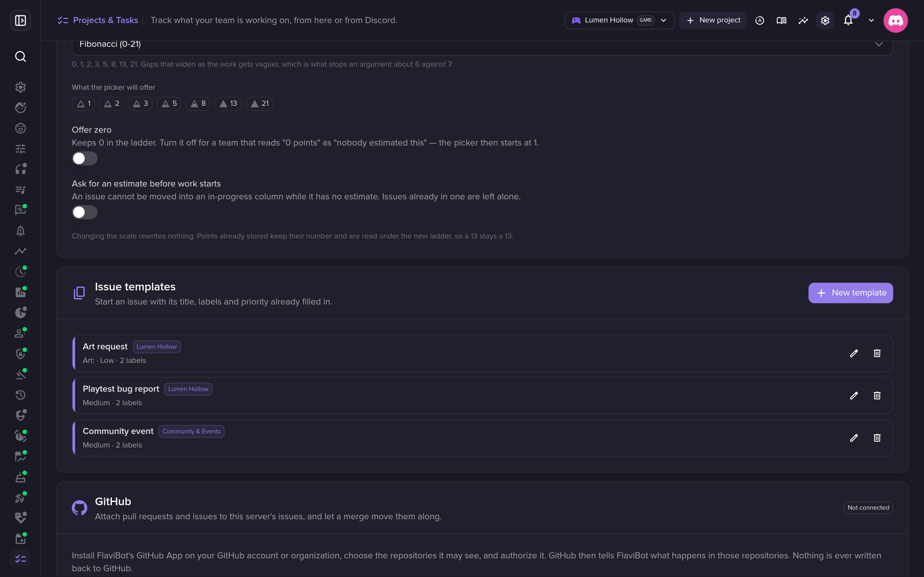Open Projects & Tasks sidebar item
The image size is (924, 577).
click(21, 559)
